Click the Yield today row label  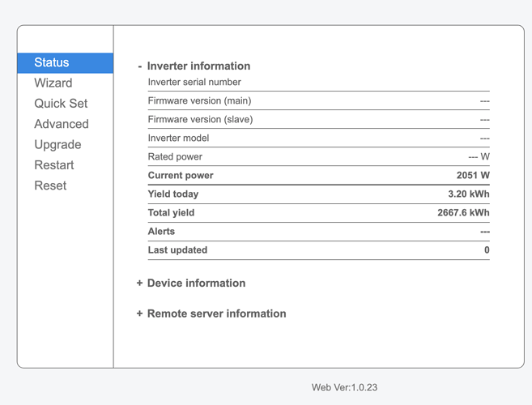pos(173,194)
